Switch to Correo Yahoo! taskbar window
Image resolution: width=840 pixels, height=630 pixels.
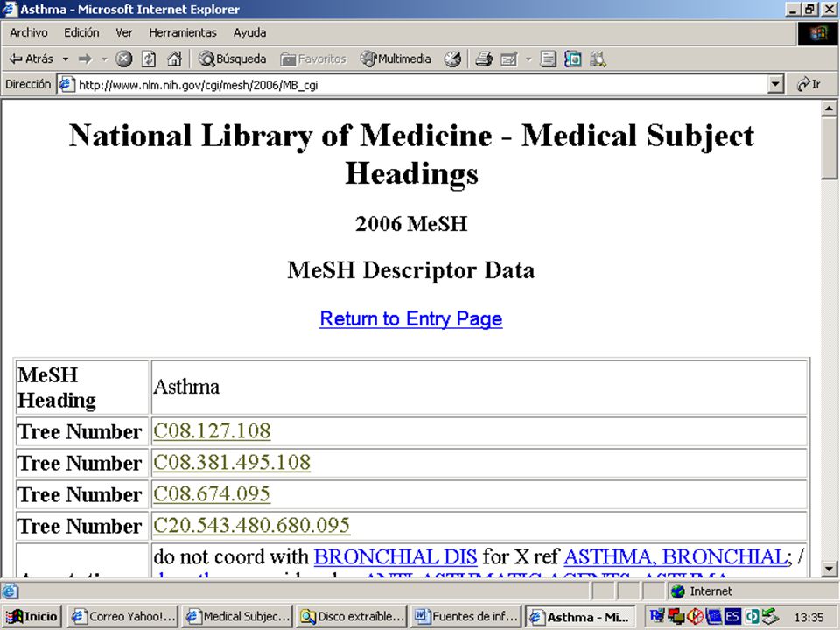(x=123, y=617)
